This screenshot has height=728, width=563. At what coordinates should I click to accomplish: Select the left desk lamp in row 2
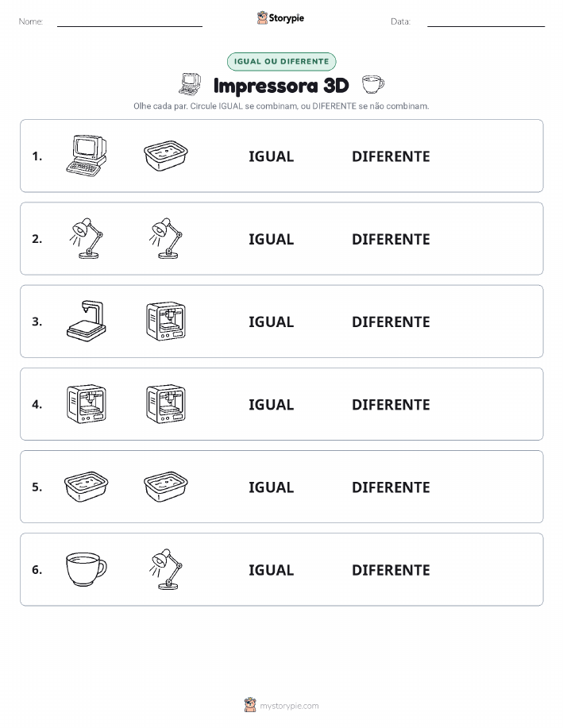[87, 238]
